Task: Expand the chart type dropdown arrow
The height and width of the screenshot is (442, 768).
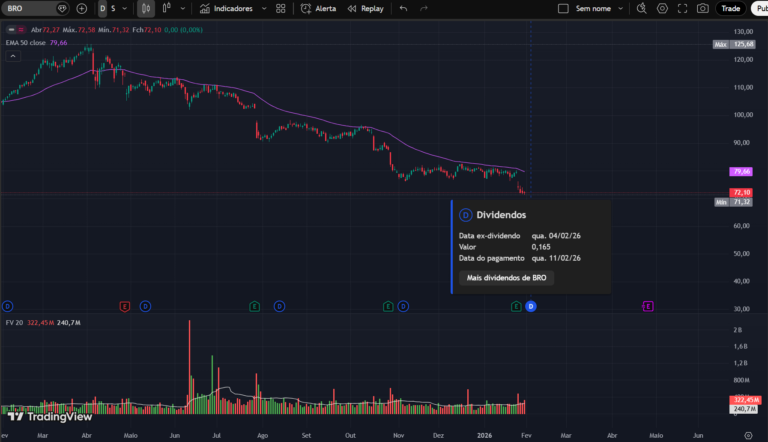Action: (x=183, y=8)
